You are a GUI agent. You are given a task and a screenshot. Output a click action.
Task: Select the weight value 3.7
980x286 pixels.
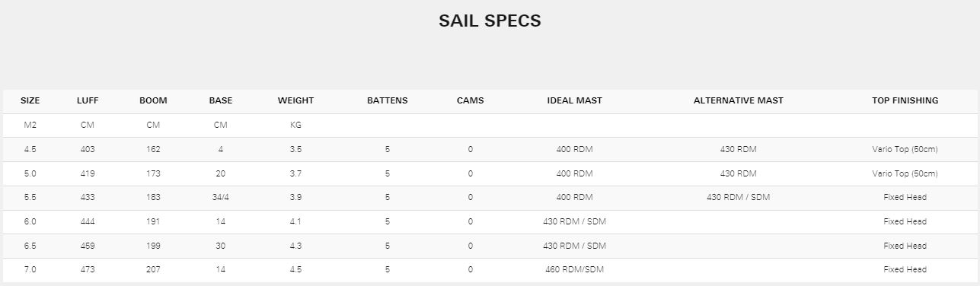(x=295, y=173)
